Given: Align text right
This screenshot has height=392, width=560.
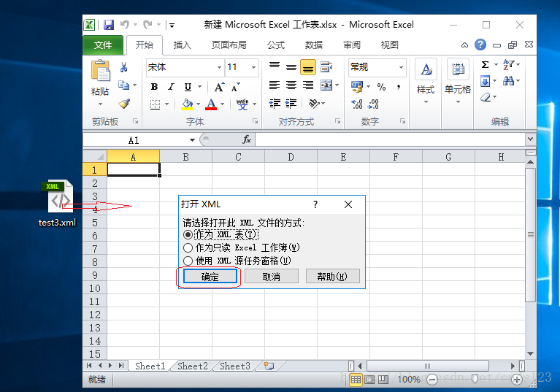Looking at the screenshot, I should (308, 85).
